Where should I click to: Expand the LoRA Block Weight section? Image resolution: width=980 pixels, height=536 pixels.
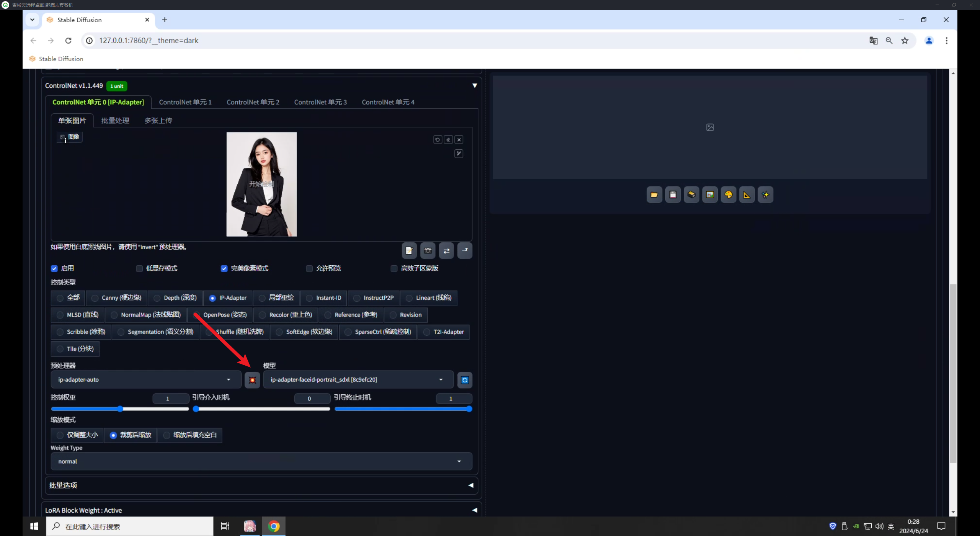click(261, 510)
